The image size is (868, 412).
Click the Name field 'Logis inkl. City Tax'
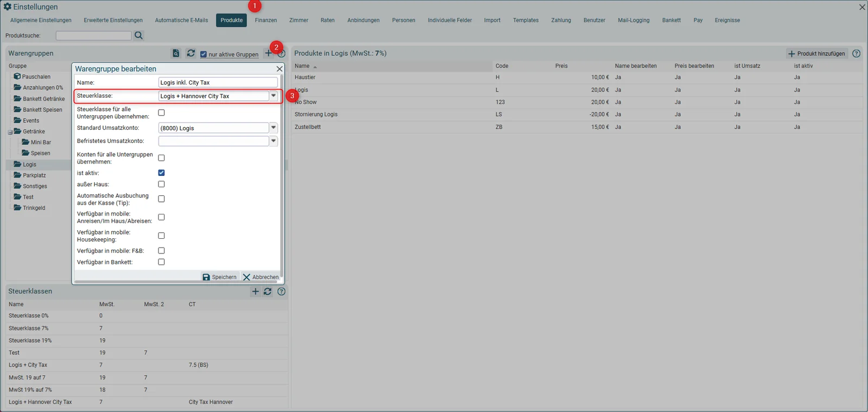point(218,83)
